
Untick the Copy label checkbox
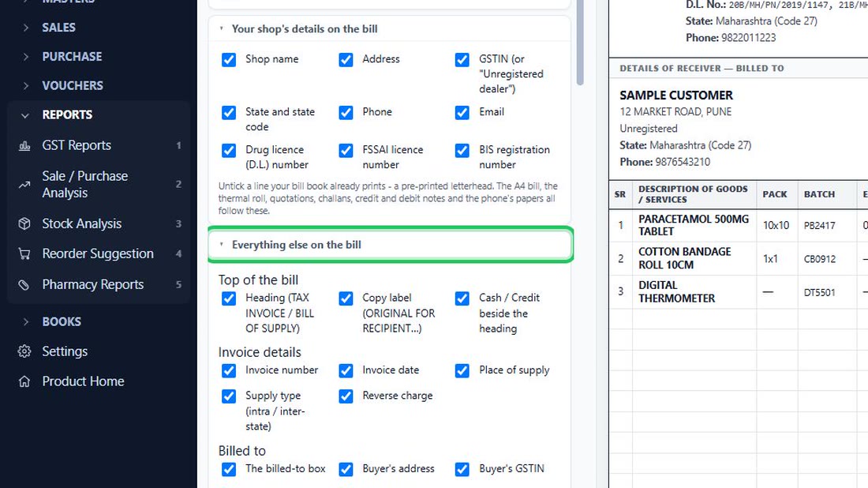pos(346,299)
